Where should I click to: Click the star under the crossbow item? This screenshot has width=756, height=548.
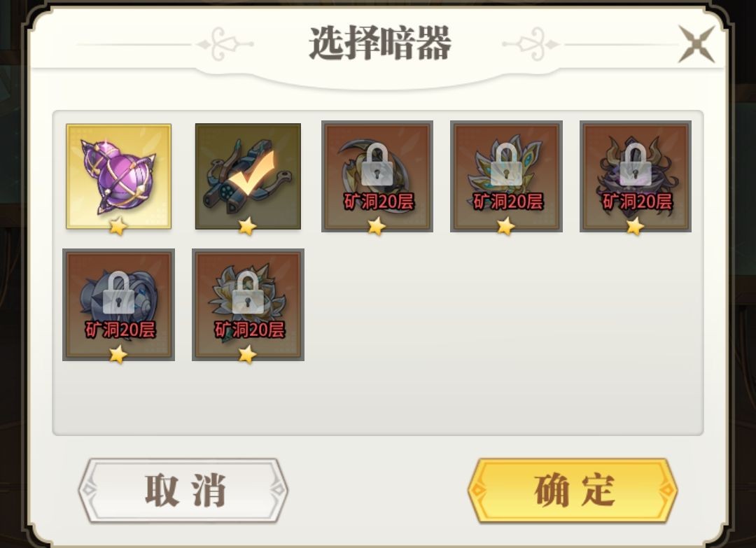point(247,225)
